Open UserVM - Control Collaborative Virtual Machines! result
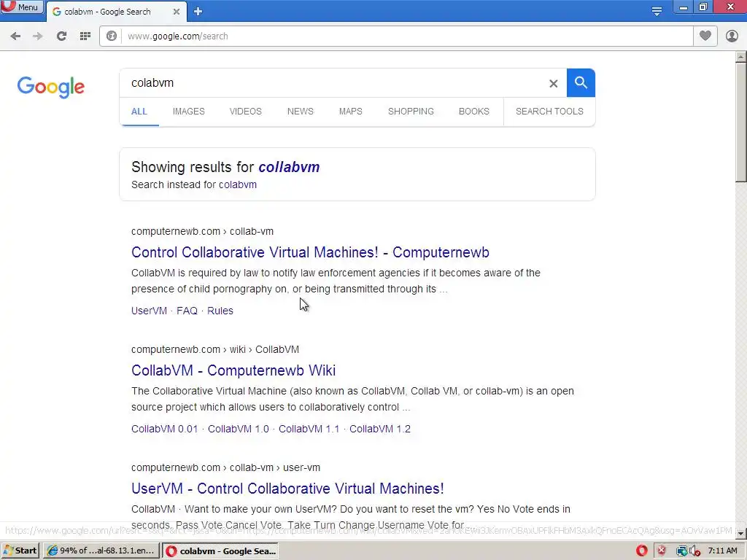Screen dimensions: 747x560 tap(287, 489)
